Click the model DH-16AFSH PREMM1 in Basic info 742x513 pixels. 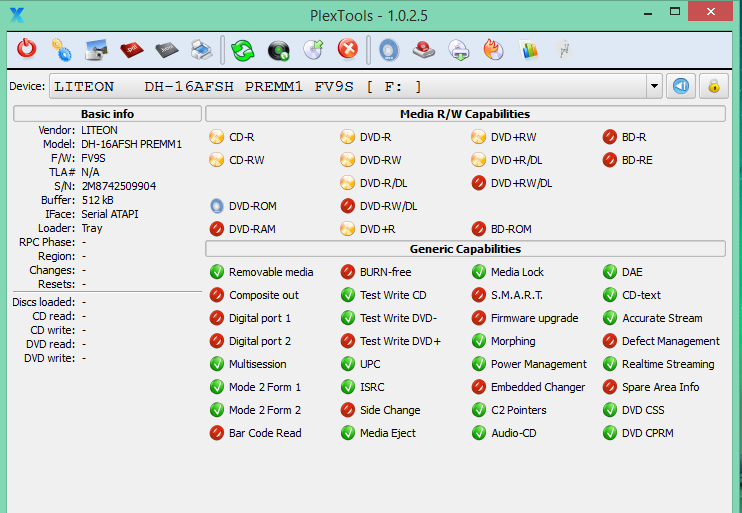(132, 144)
